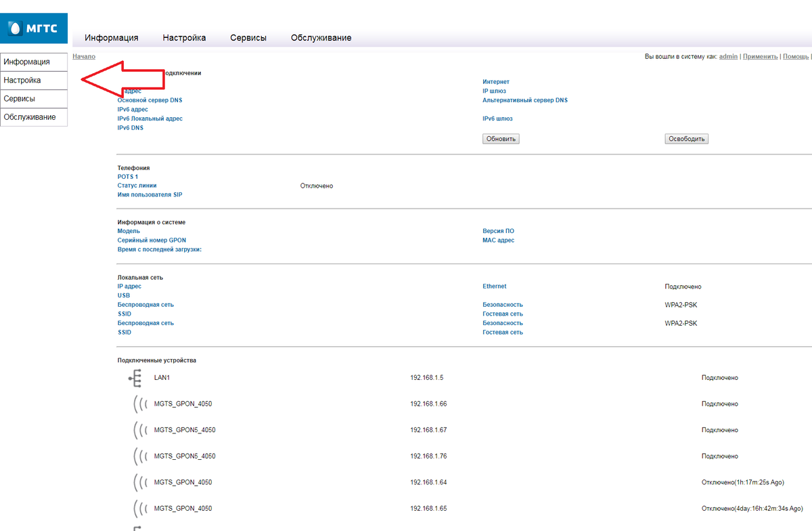Click the Обновить button

click(501, 139)
